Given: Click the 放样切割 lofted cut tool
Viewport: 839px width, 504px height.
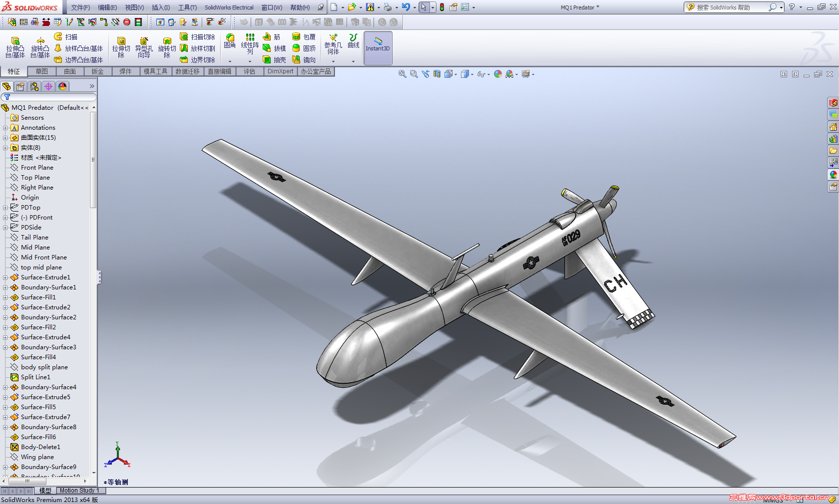Looking at the screenshot, I should (198, 48).
